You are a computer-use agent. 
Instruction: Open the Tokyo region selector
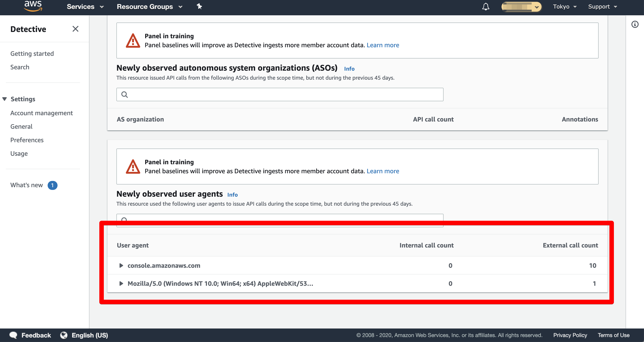coord(564,7)
